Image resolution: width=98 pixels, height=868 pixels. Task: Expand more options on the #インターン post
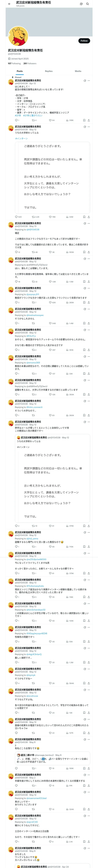(89, 127)
